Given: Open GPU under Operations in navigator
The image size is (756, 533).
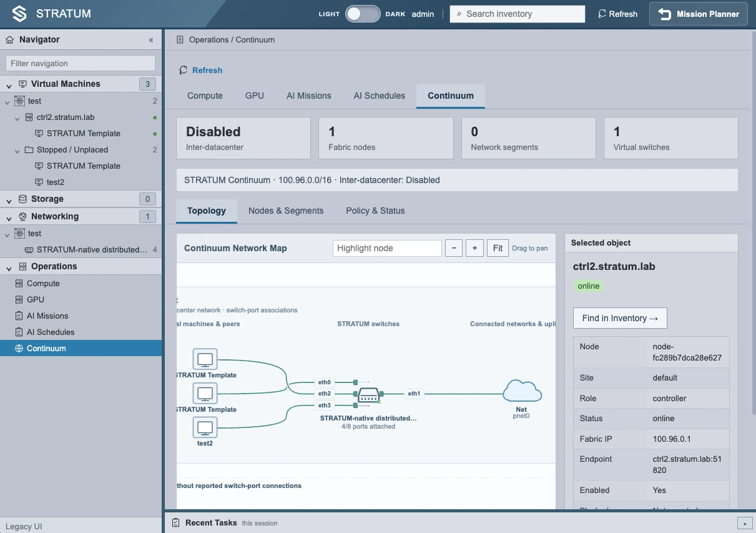Looking at the screenshot, I should point(35,299).
